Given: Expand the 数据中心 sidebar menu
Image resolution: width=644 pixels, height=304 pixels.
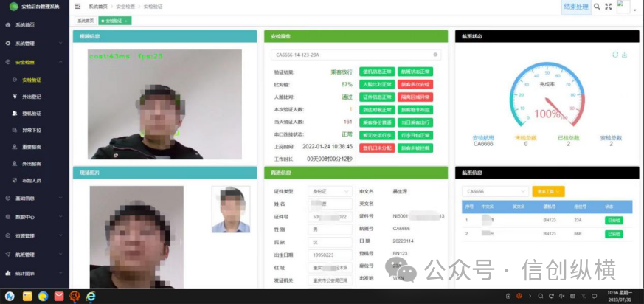Looking at the screenshot, I should pos(35,217).
